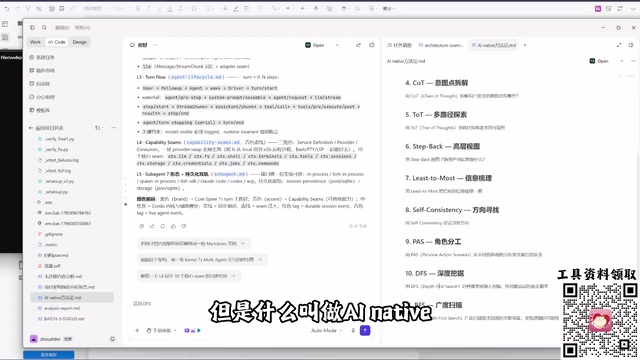The image size is (640, 360).
Task: Click the sidebar toggle icon at top left
Action: tap(32, 27)
